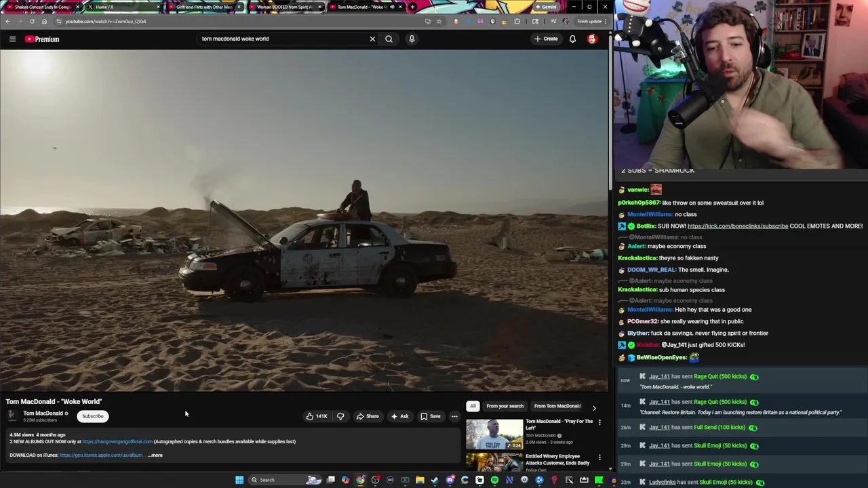Bookmark this page with the star

point(439,21)
